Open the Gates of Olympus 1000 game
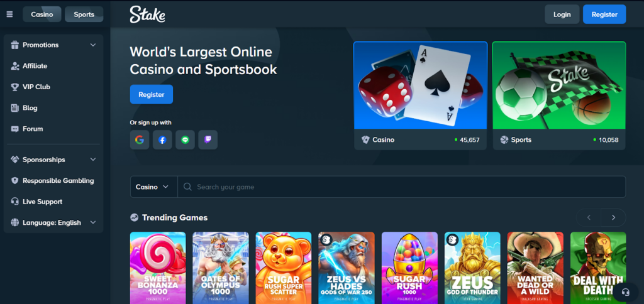The height and width of the screenshot is (304, 644). (x=221, y=268)
